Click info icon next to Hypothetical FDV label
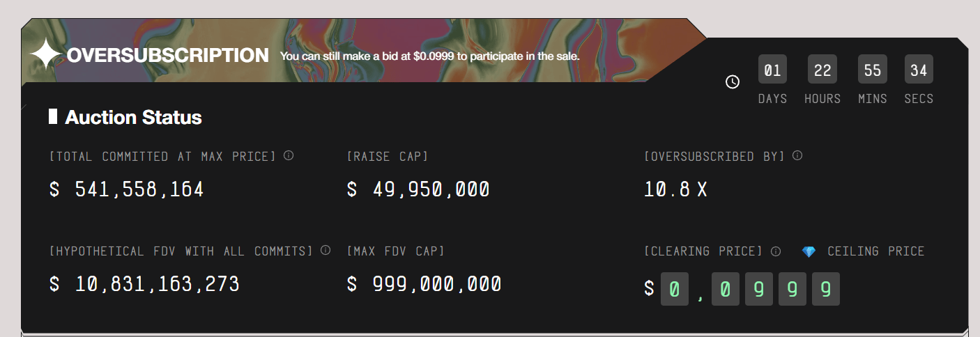Screen dimensions: 980x337 [325, 250]
